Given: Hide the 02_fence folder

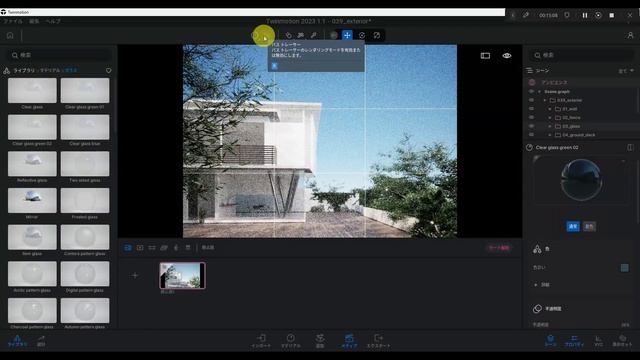Looking at the screenshot, I should [531, 118].
